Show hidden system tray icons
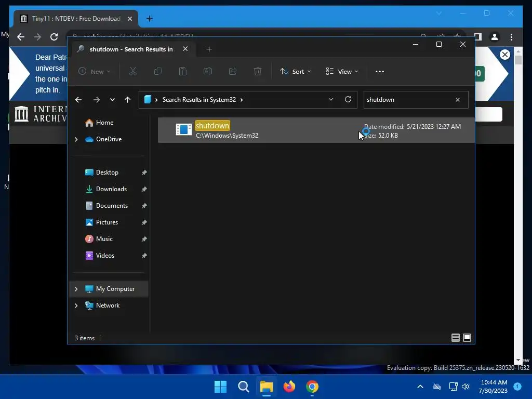The height and width of the screenshot is (399, 532). coord(420,387)
